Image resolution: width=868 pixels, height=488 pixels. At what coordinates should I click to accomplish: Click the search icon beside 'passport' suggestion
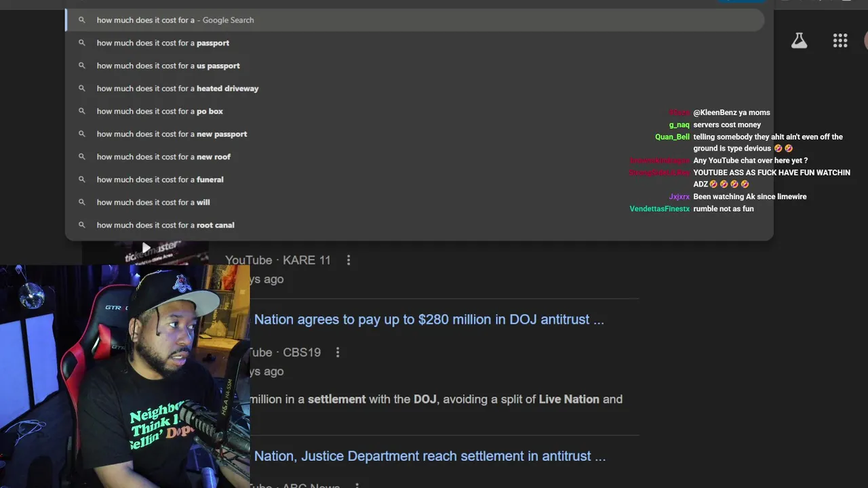point(82,43)
